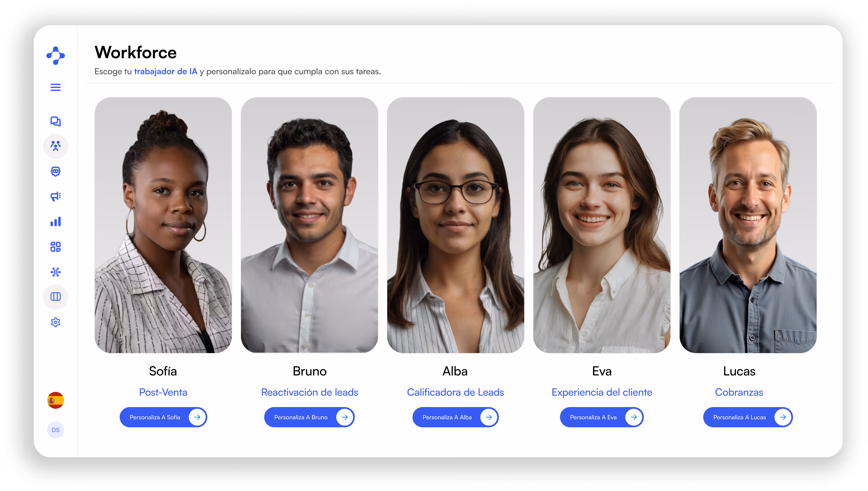Open the columns board icon
This screenshot has width=868, height=491.
[56, 297]
